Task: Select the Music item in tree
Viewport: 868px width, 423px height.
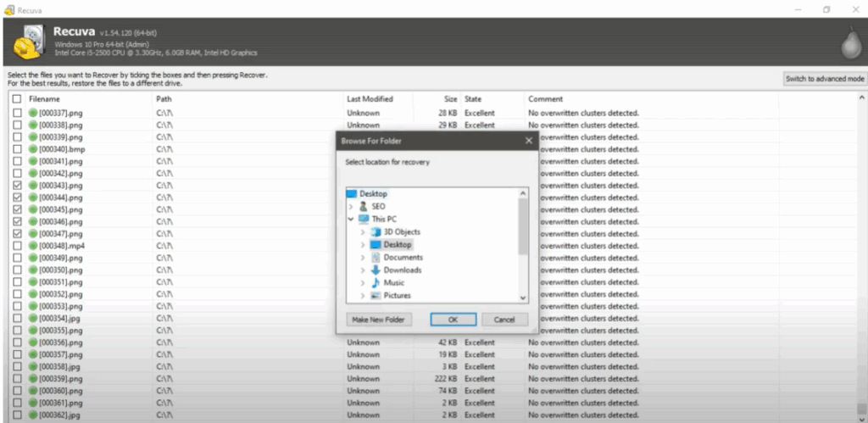Action: pos(394,283)
